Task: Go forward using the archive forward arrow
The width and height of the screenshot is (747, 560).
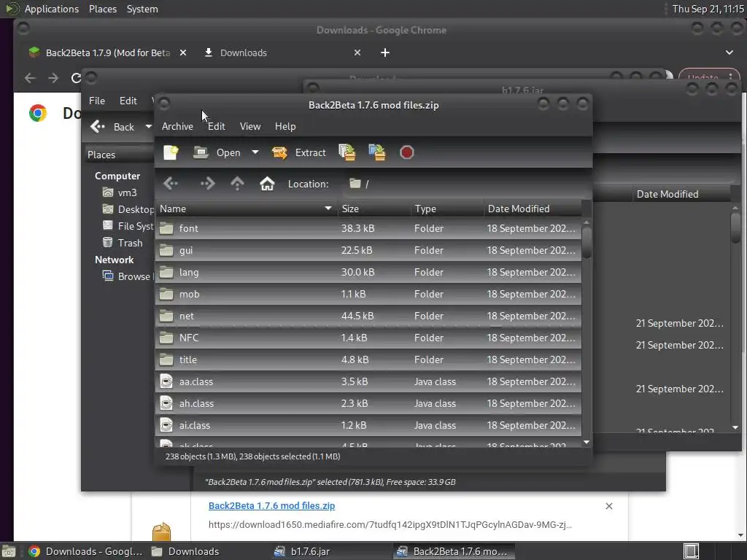Action: coord(207,183)
